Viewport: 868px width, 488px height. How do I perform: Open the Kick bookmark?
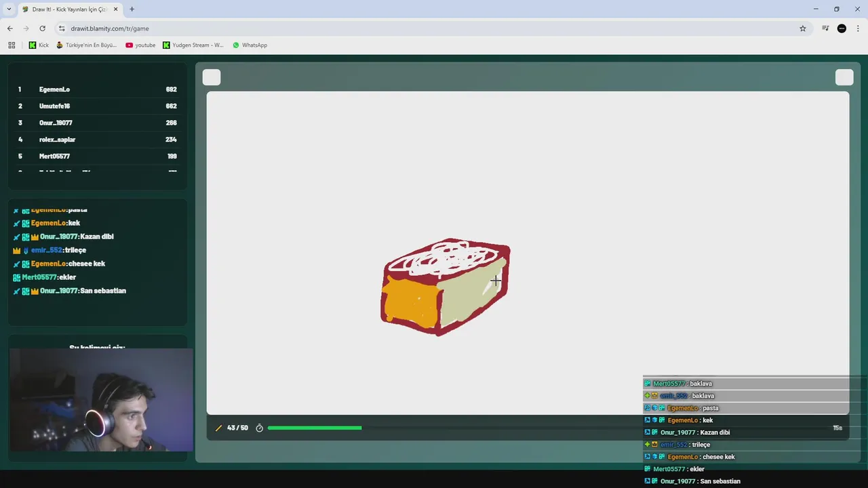(x=39, y=45)
